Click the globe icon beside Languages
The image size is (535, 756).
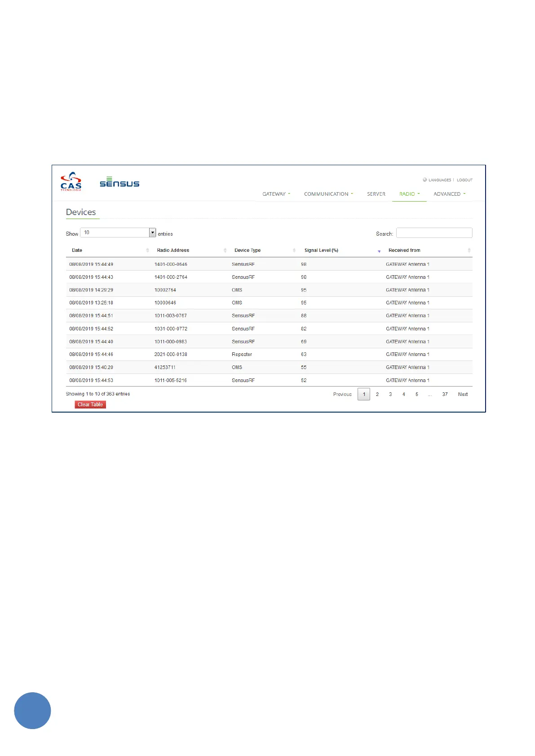[425, 180]
